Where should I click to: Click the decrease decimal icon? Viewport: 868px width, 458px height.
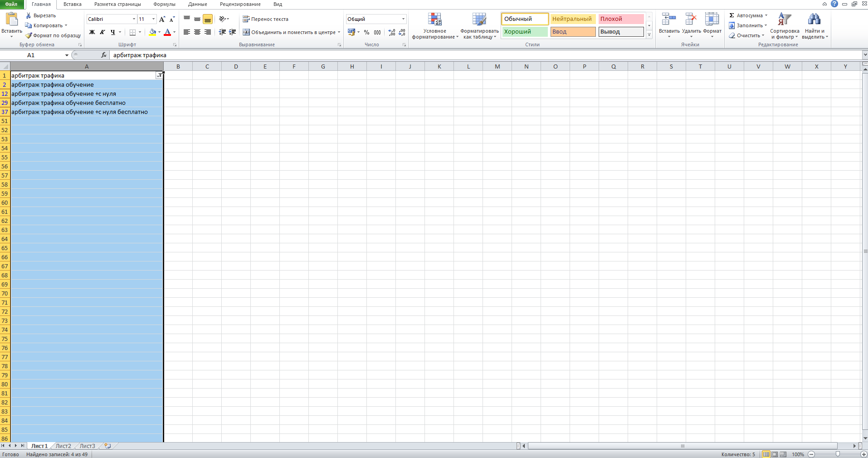pos(402,32)
